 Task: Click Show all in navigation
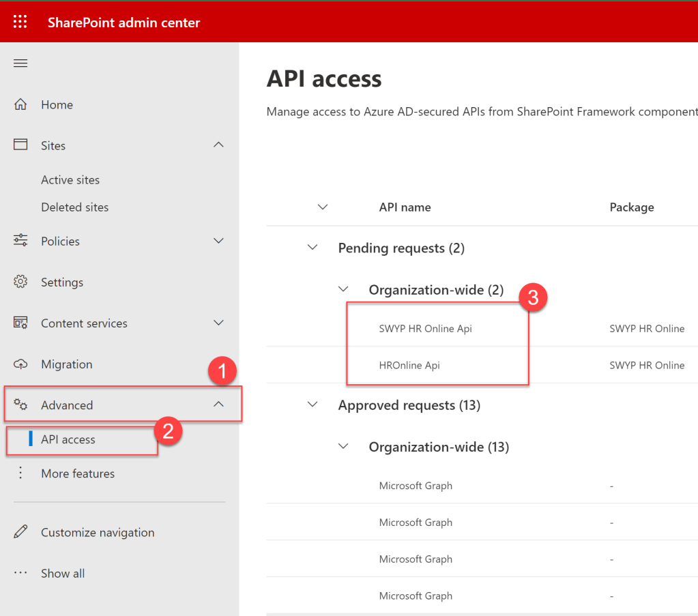coord(63,573)
